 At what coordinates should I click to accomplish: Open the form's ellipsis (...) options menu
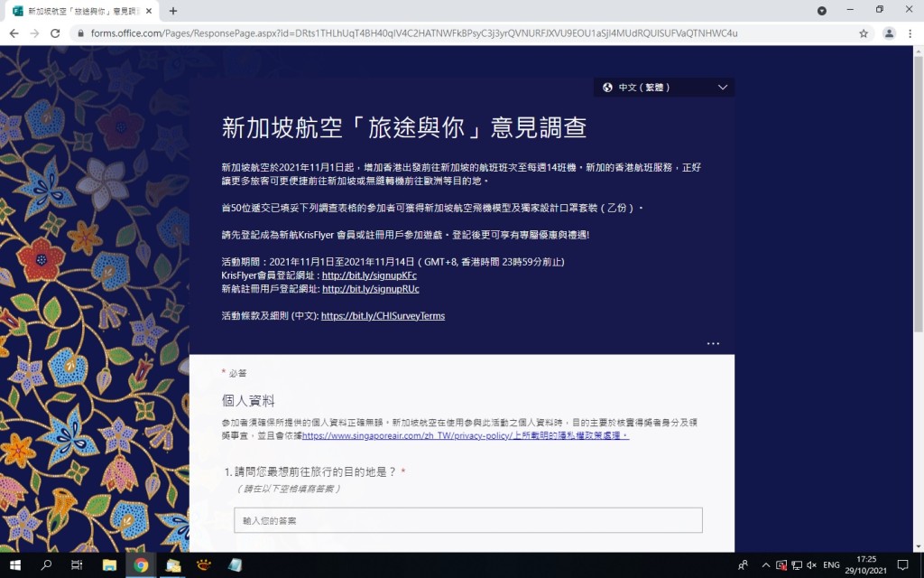(x=713, y=343)
